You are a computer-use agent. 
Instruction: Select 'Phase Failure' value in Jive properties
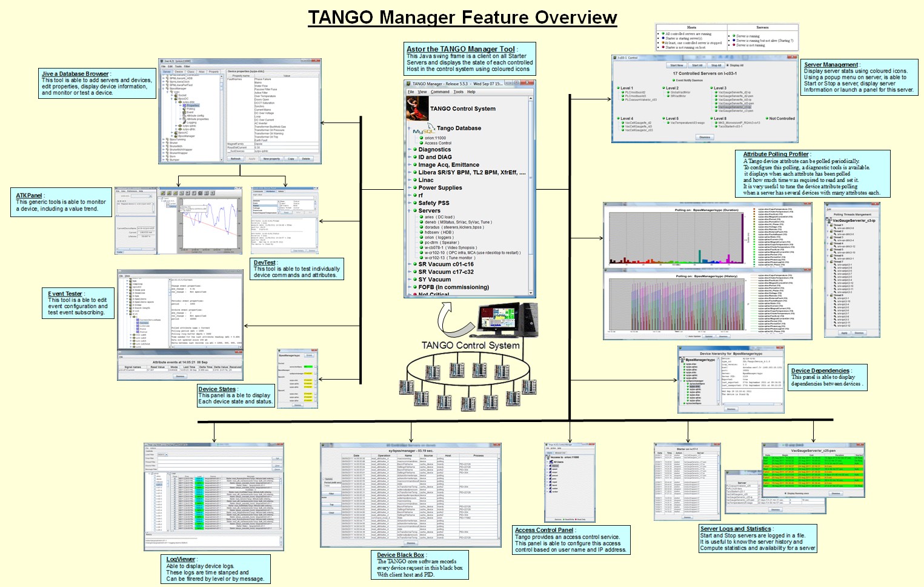pos(263,79)
